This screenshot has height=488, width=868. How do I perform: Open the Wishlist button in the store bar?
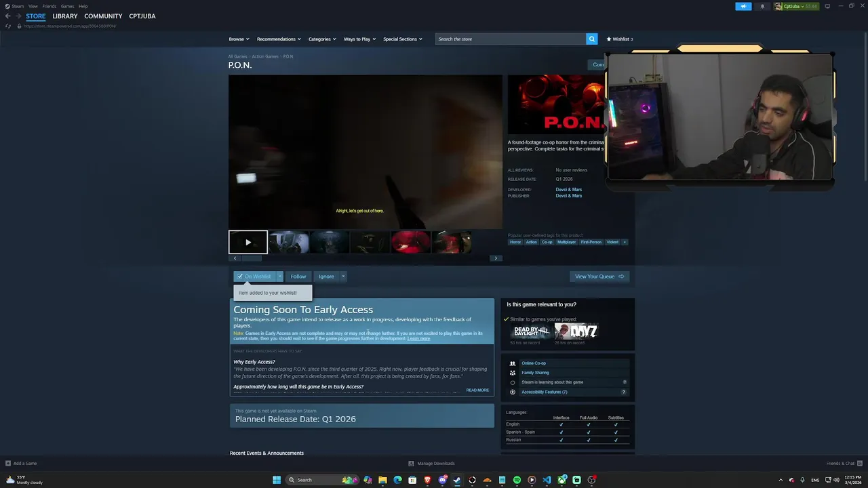coord(620,39)
